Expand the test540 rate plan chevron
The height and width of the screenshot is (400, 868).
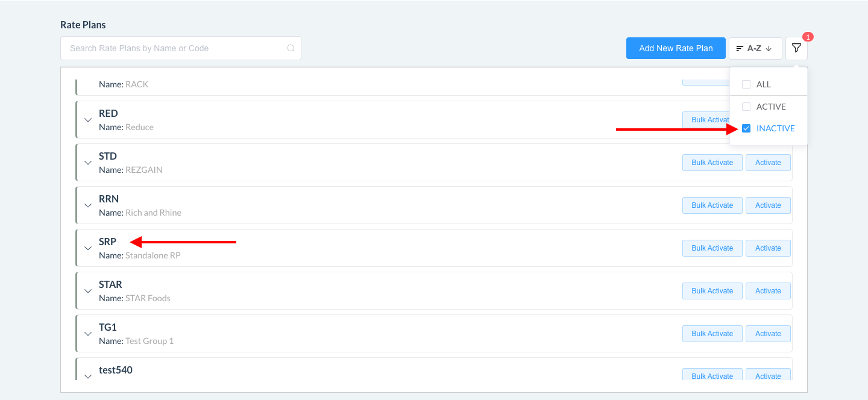coord(88,376)
